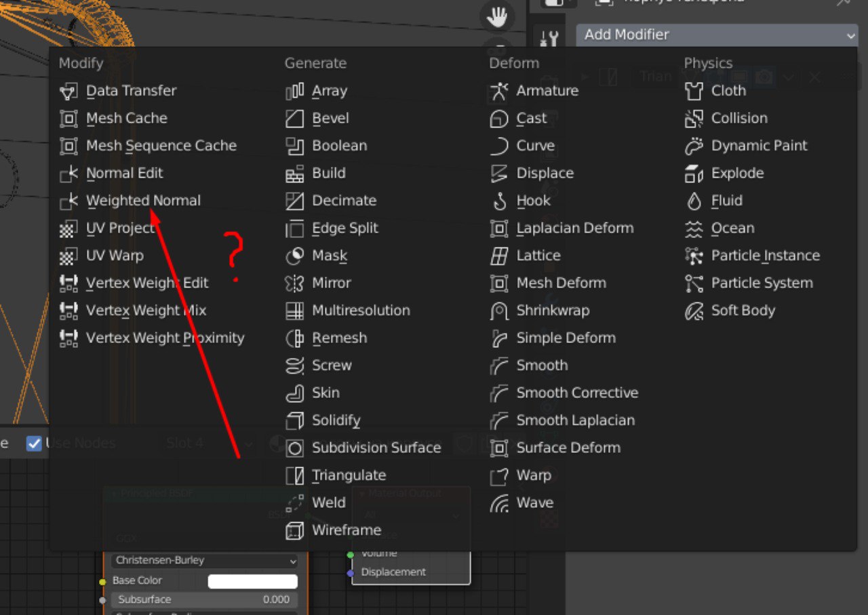Open the Add Modifier dropdown
The image size is (868, 615).
point(717,35)
